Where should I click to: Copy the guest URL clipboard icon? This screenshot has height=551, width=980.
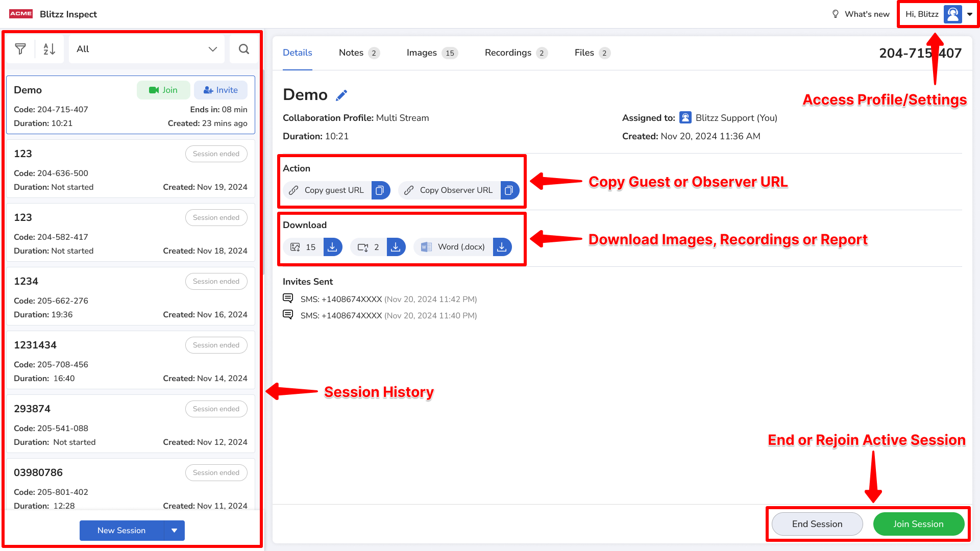pyautogui.click(x=380, y=190)
